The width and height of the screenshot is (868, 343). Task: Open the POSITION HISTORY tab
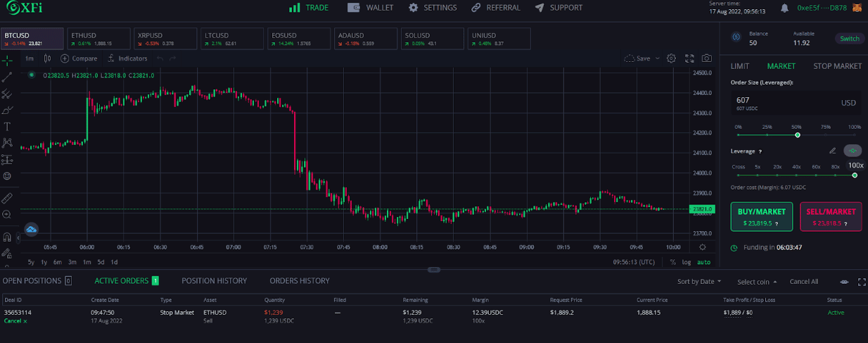(214, 281)
